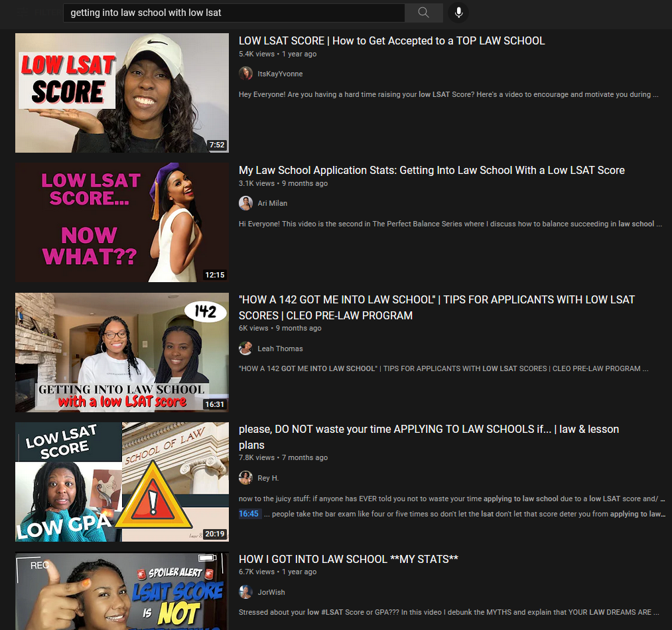Go to Rey H. channel name
672x630 pixels.
click(268, 478)
